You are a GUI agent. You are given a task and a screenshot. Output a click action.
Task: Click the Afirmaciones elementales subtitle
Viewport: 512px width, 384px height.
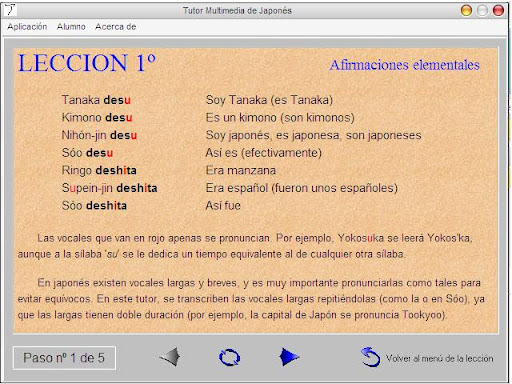point(405,65)
